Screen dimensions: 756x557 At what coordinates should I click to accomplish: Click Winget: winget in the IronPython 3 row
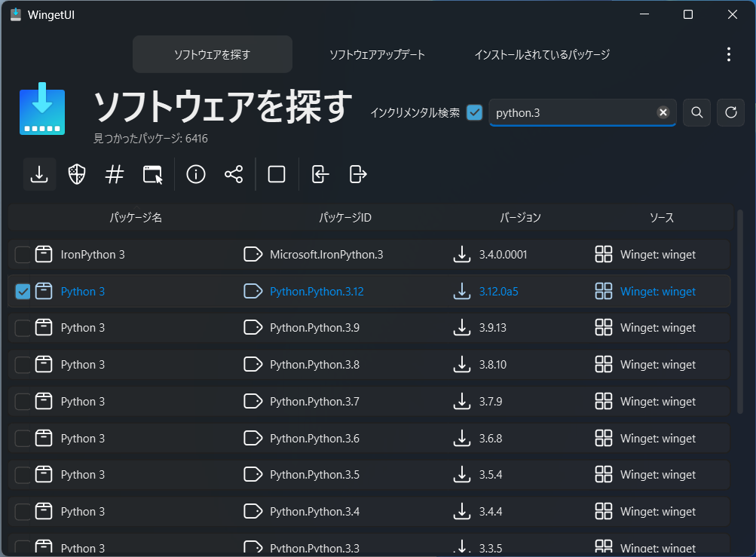(x=658, y=254)
